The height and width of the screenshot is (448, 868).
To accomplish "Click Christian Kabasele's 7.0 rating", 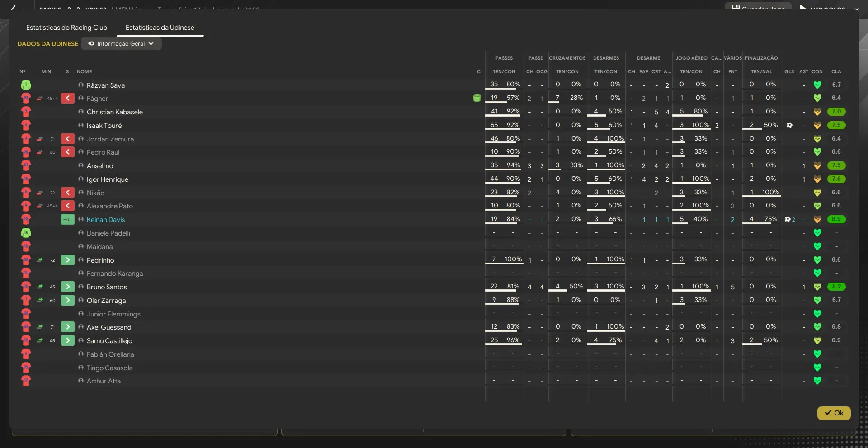I will click(836, 112).
